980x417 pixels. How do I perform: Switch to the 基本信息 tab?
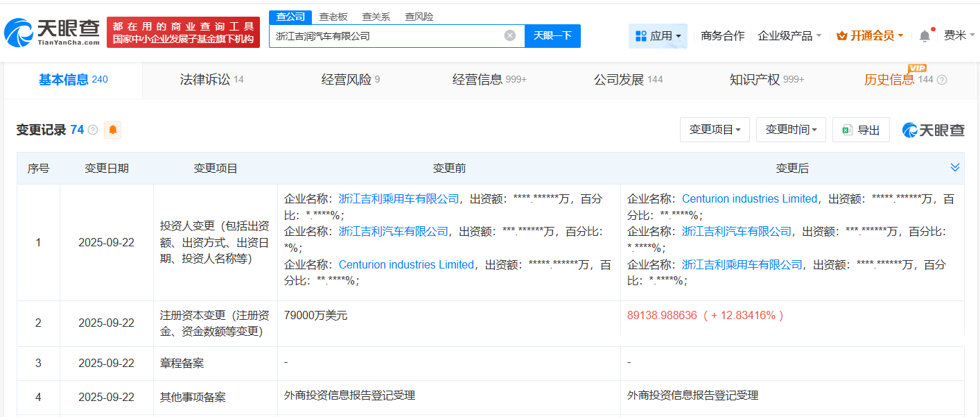tap(73, 80)
